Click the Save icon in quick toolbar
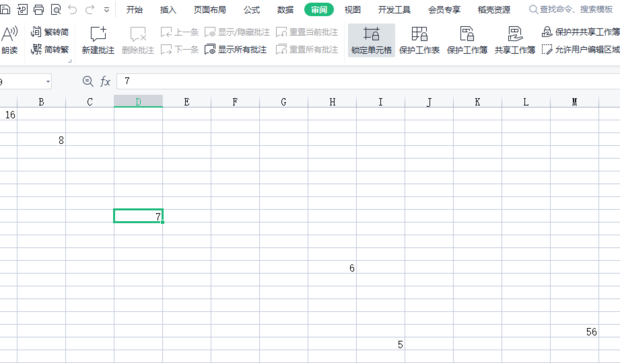 [x=5, y=9]
